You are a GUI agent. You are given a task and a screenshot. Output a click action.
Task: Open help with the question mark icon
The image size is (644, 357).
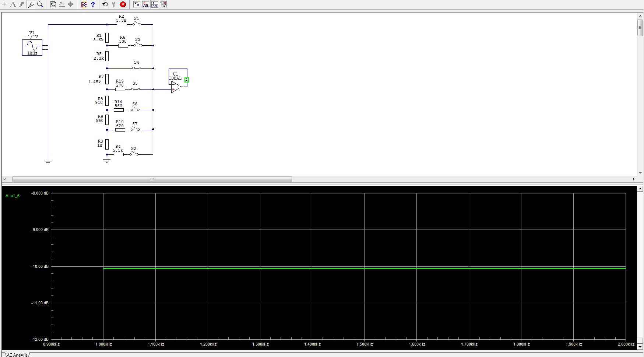93,4
